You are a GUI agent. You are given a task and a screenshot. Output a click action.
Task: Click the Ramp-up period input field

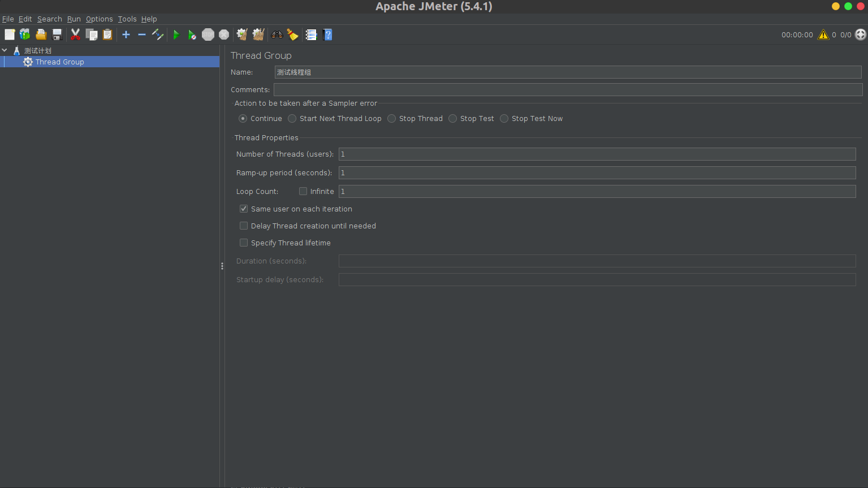(x=597, y=172)
